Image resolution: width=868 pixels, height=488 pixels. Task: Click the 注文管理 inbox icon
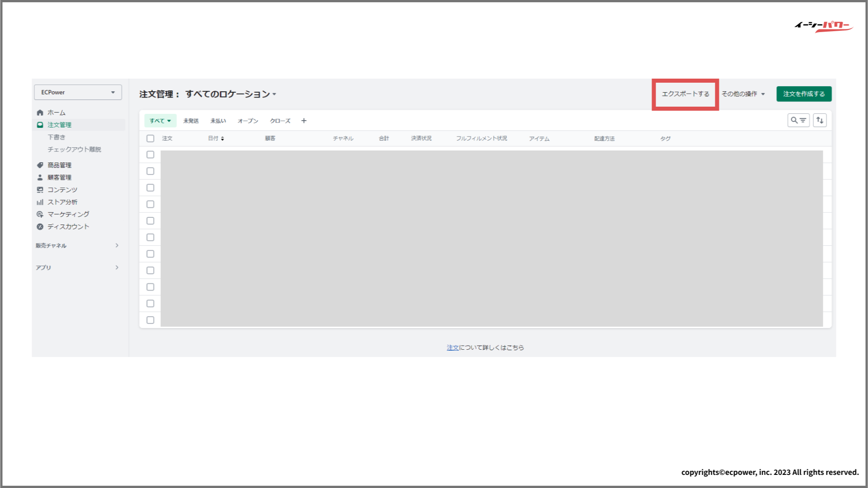[x=40, y=125]
